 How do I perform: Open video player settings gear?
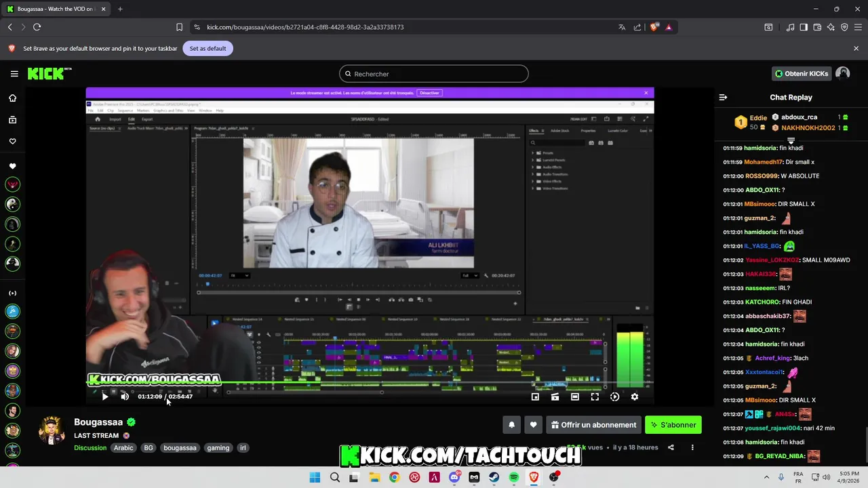[x=635, y=396]
